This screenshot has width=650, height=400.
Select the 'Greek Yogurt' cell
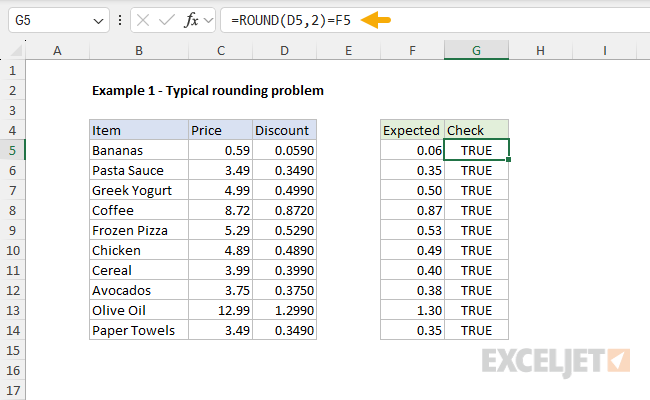coord(139,190)
